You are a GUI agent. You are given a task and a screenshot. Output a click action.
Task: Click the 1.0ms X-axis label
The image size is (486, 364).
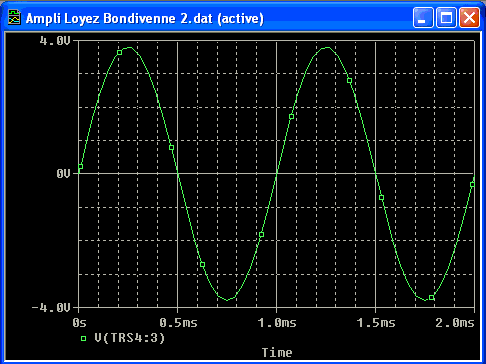click(277, 323)
